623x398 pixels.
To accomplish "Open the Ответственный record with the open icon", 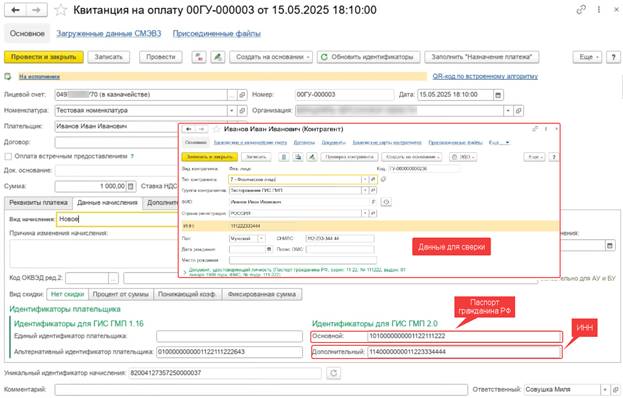I will (x=615, y=390).
